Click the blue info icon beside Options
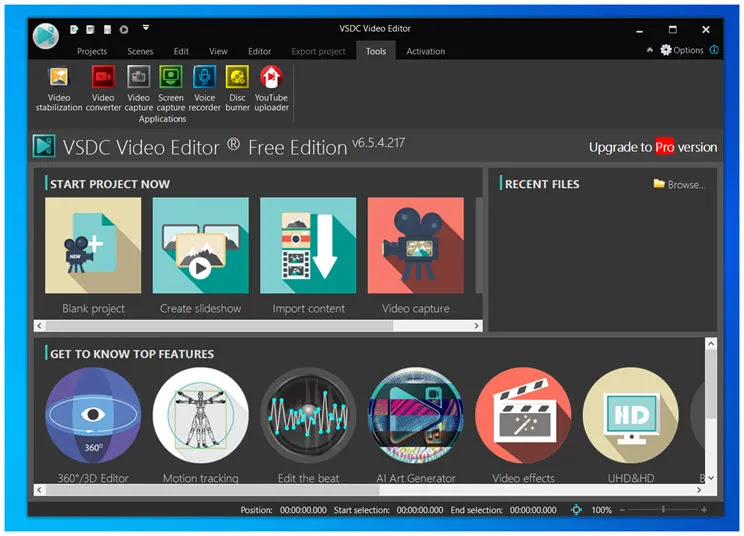The width and height of the screenshot is (744, 536). coord(714,50)
